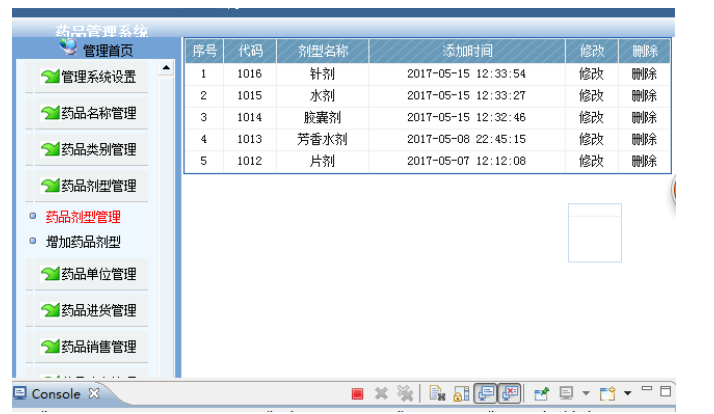Click the 序号 column header
This screenshot has height=414, width=714.
(204, 51)
